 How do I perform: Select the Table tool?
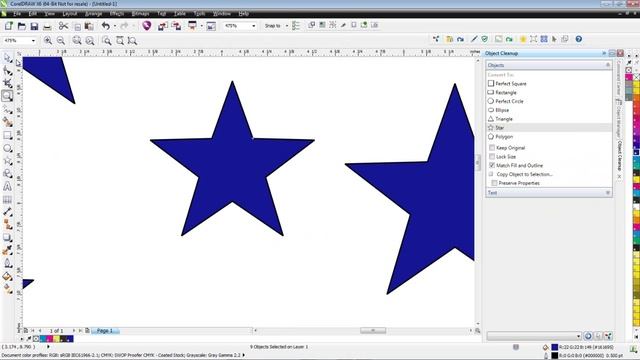[7, 200]
